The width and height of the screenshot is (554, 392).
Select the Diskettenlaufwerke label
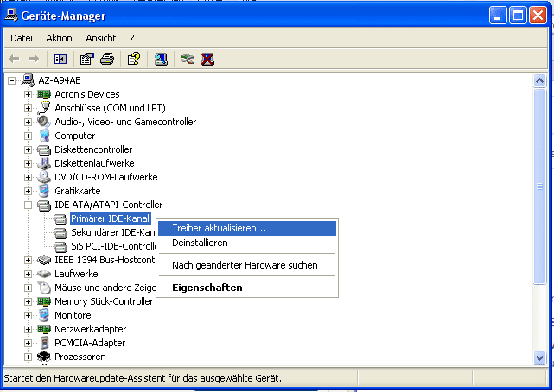[x=94, y=163]
